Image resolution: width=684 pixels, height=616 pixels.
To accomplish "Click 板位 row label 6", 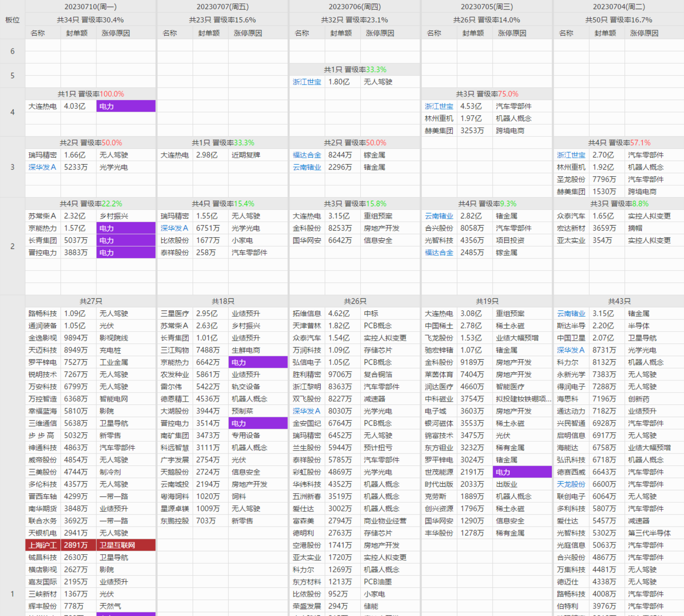I will (x=13, y=51).
